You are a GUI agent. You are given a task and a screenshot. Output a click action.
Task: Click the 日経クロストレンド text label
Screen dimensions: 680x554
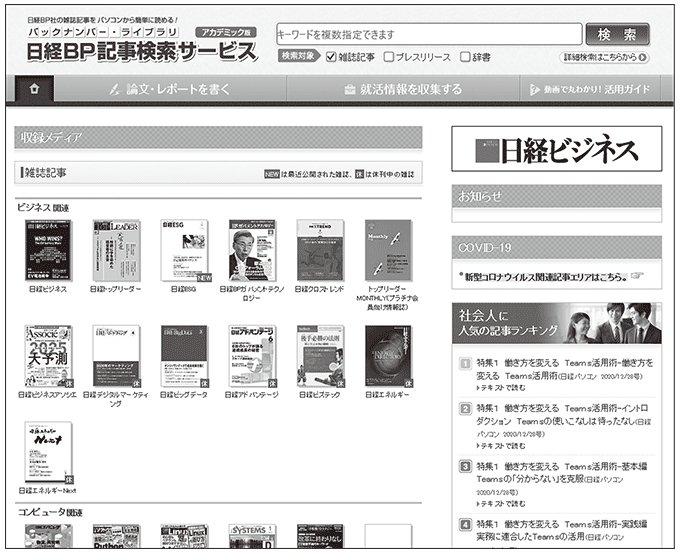[x=319, y=289]
